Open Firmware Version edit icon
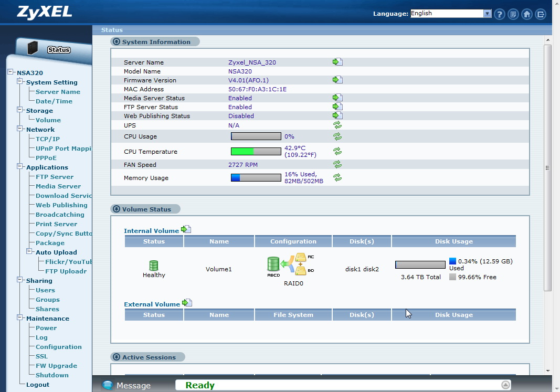Viewport: 560px width, 392px height. click(x=337, y=80)
